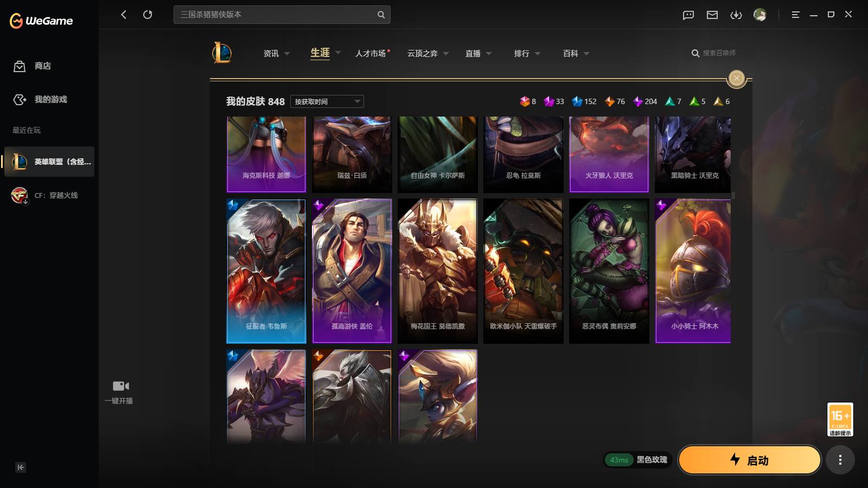Click the League of Legends logo
This screenshot has height=488, width=868.
point(221,53)
